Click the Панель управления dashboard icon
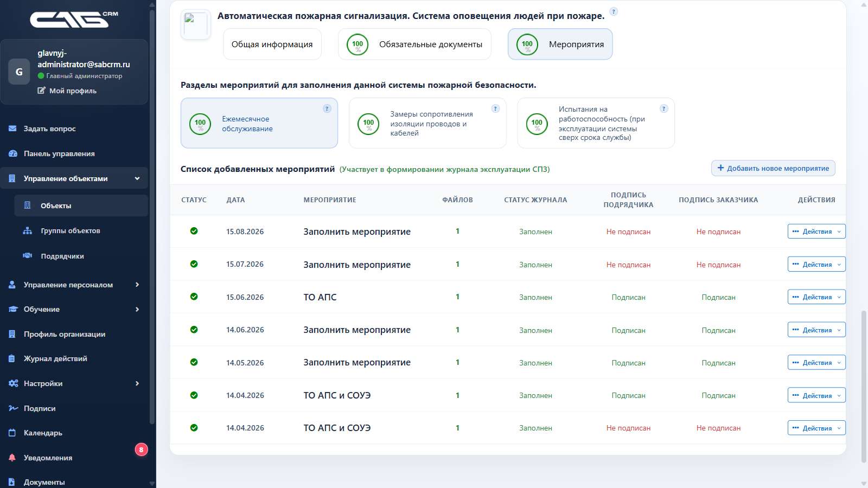The width and height of the screenshot is (868, 488). point(13,153)
